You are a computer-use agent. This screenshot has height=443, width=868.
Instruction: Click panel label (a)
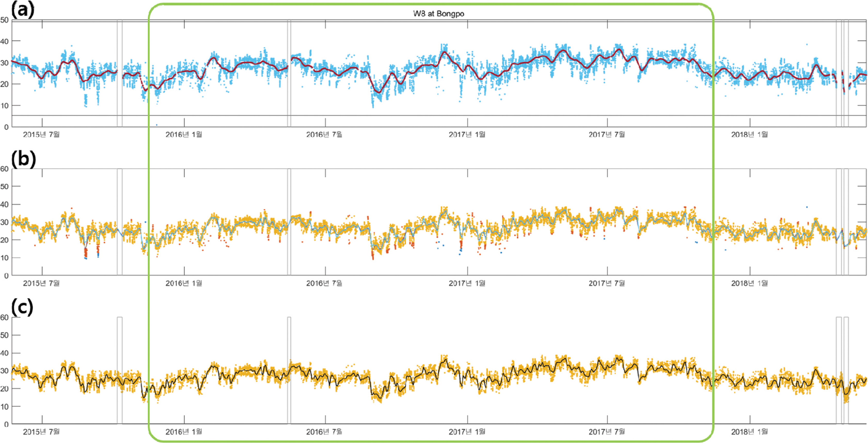tap(22, 10)
